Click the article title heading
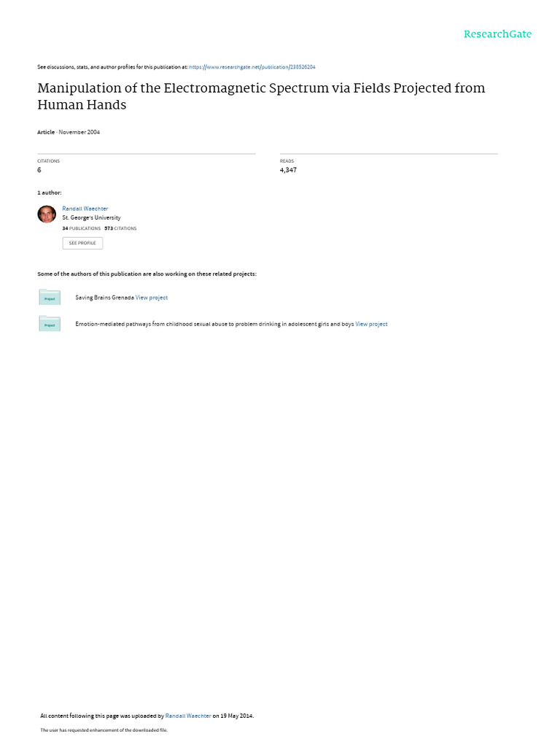 click(261, 96)
